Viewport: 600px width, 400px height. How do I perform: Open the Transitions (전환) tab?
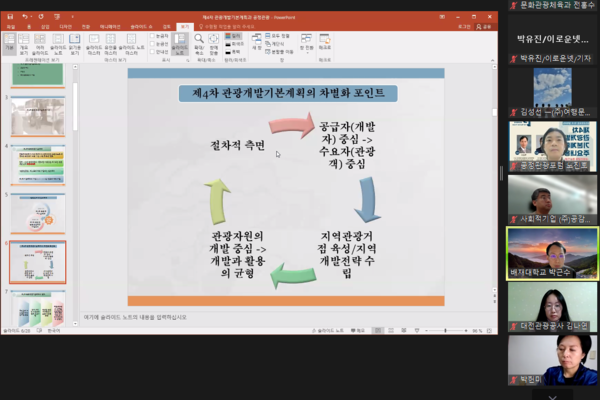[x=86, y=27]
